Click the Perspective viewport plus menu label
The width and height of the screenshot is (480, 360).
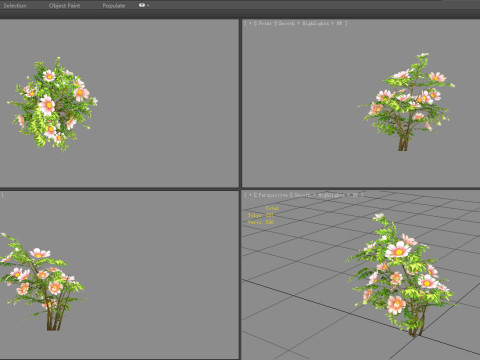pos(250,195)
